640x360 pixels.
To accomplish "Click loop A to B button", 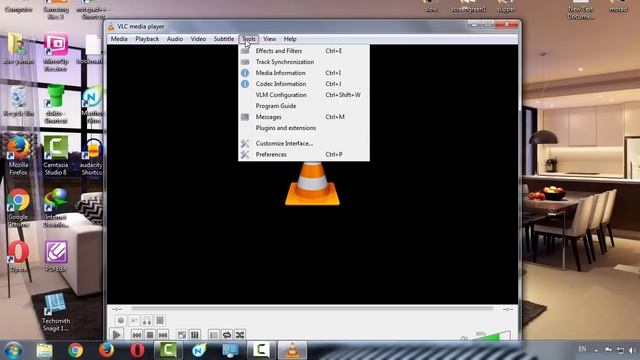I will pos(147,320).
